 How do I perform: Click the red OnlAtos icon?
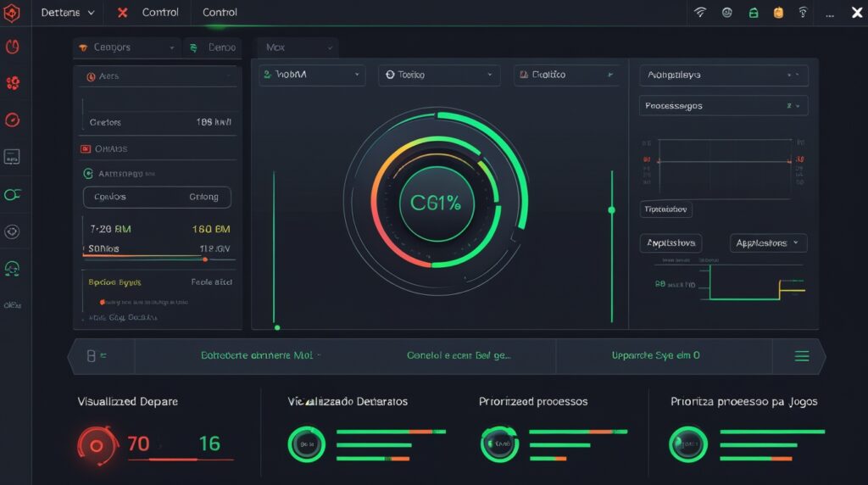(x=86, y=148)
